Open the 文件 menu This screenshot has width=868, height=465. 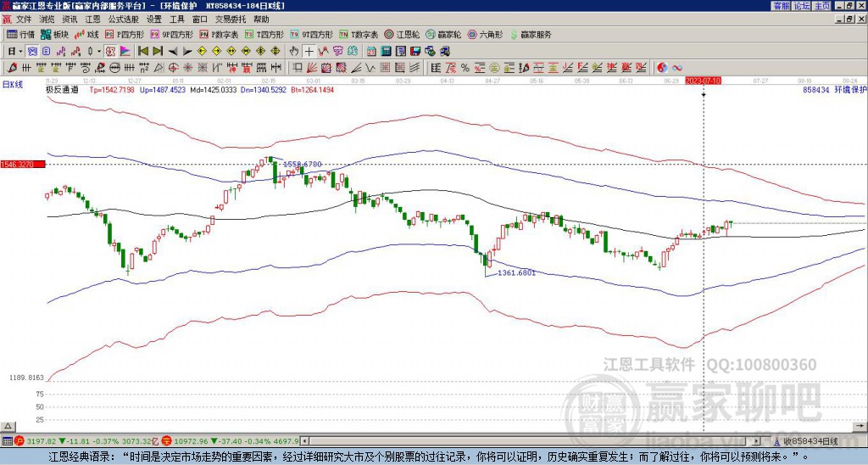point(24,20)
